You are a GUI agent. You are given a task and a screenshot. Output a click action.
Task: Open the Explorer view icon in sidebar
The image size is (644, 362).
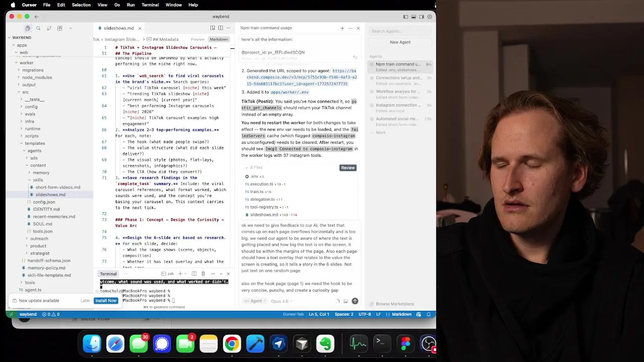[x=28, y=28]
